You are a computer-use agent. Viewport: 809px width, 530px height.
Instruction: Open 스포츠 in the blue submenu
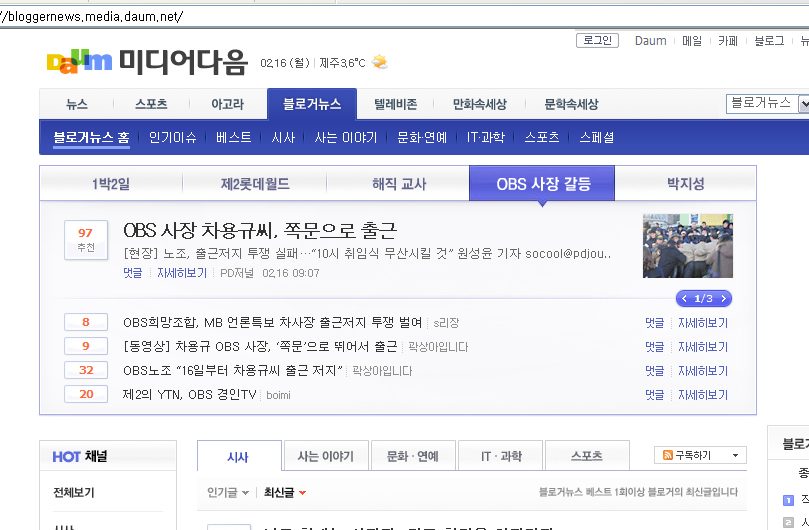point(542,137)
